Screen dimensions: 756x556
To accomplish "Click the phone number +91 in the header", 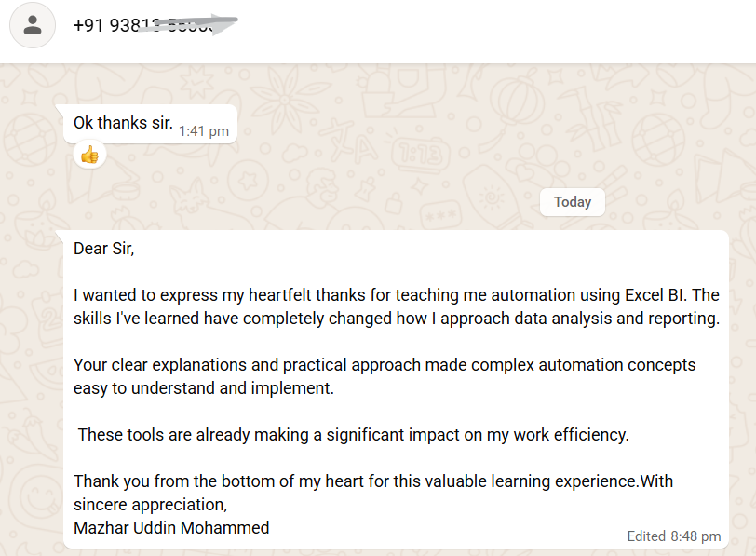I will (140, 25).
